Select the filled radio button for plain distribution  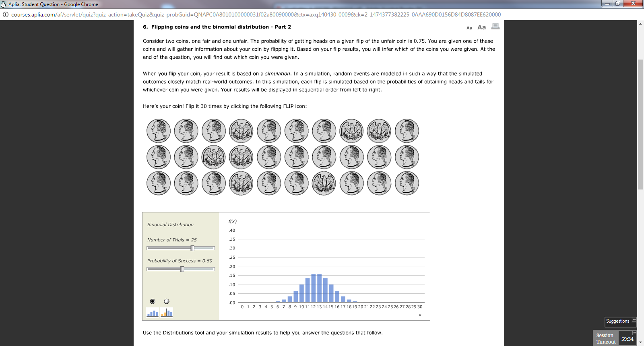click(x=153, y=301)
